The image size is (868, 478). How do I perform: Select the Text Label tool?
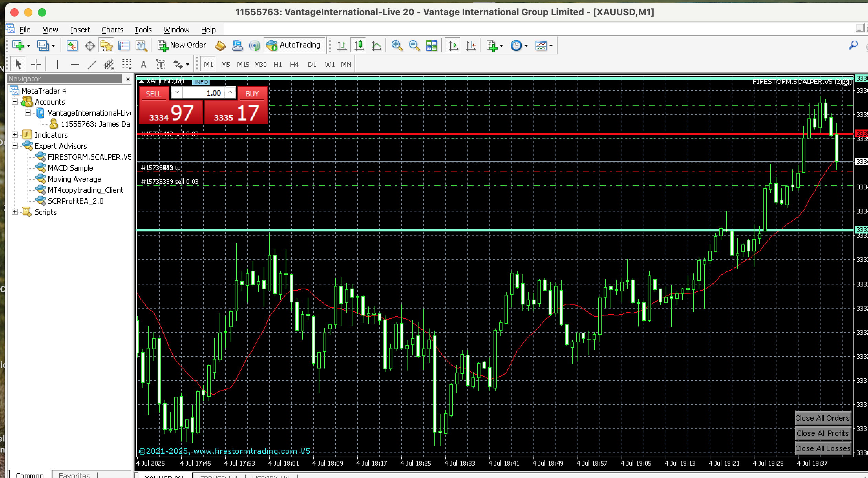point(161,64)
